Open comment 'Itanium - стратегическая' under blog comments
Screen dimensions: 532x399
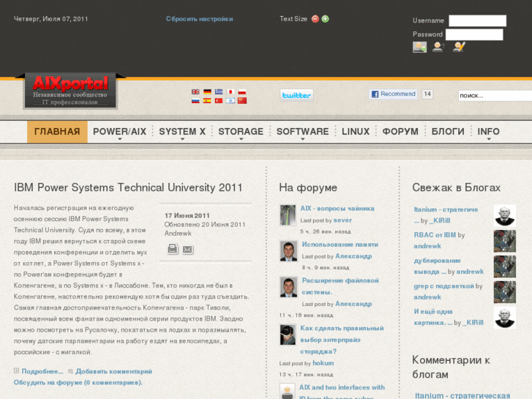tap(462, 395)
